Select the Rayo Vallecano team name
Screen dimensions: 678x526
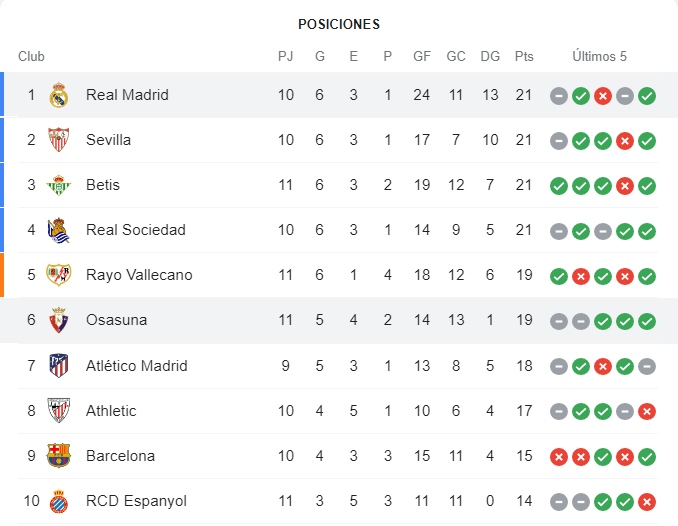pyautogui.click(x=139, y=275)
